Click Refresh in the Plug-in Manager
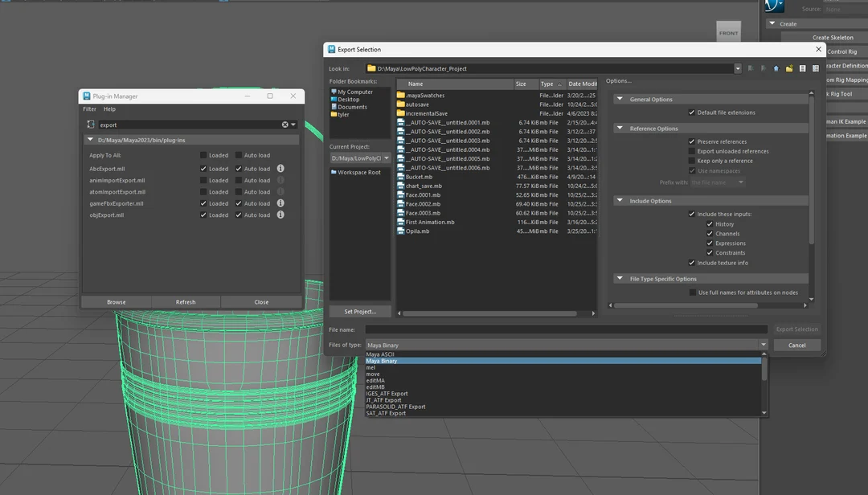Image resolution: width=868 pixels, height=495 pixels. pyautogui.click(x=186, y=301)
